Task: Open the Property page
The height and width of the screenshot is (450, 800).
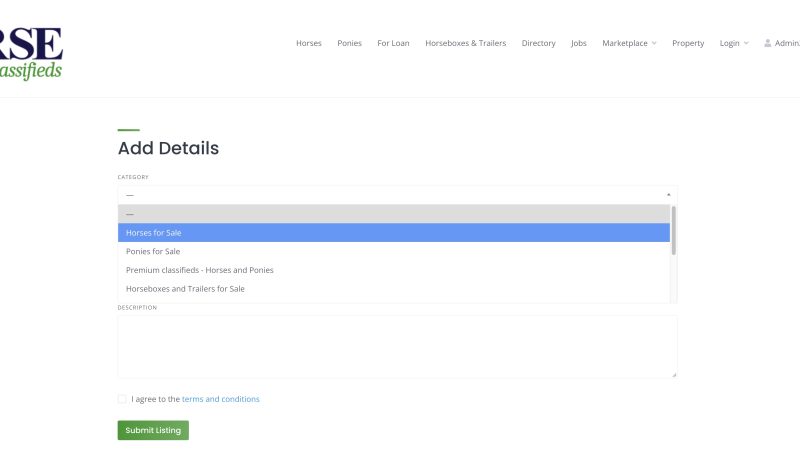Action: [x=688, y=43]
